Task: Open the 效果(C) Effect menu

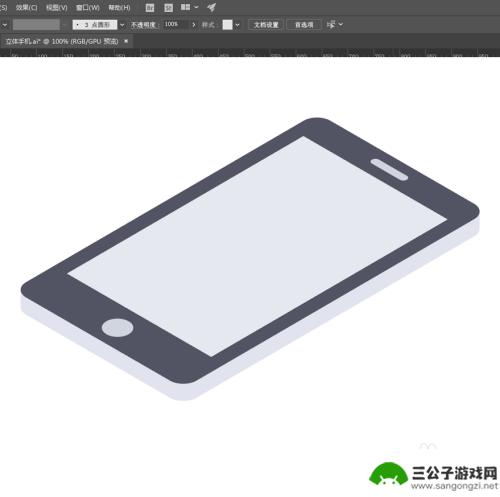Action: [26, 7]
